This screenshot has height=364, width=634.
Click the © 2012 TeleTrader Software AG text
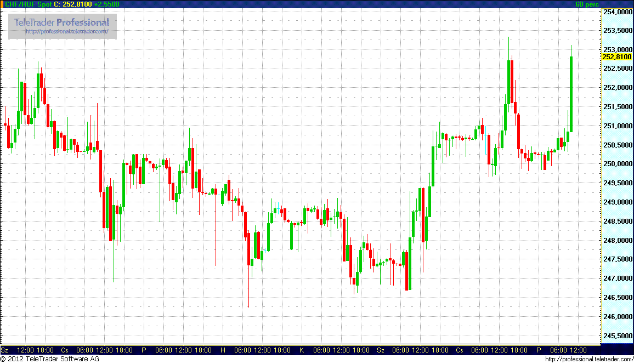pos(50,359)
